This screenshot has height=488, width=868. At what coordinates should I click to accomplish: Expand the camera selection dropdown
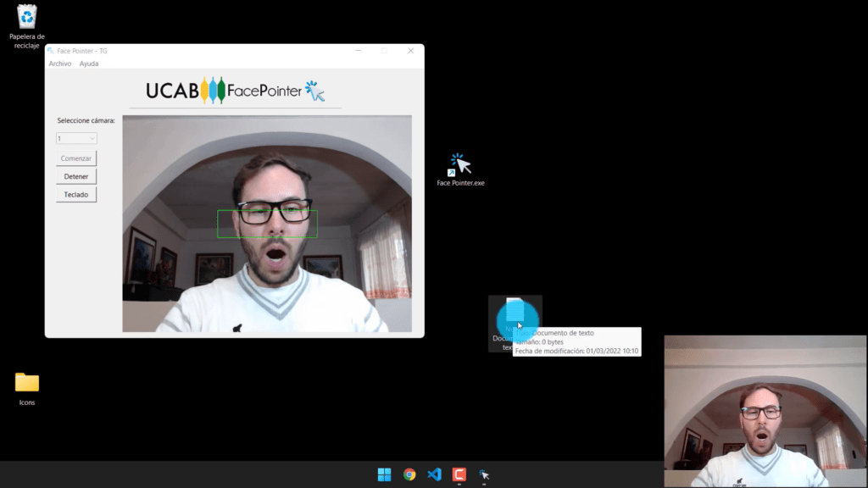coord(77,138)
